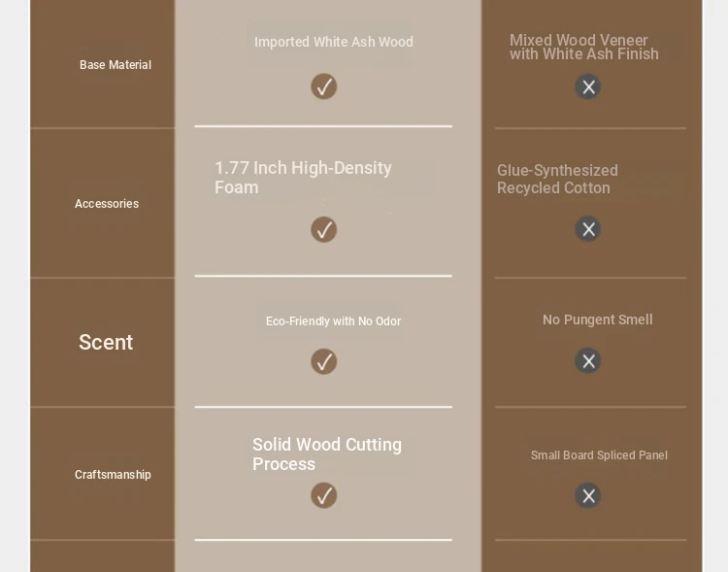The width and height of the screenshot is (728, 572).
Task: Select the Base Material row label
Action: point(116,65)
